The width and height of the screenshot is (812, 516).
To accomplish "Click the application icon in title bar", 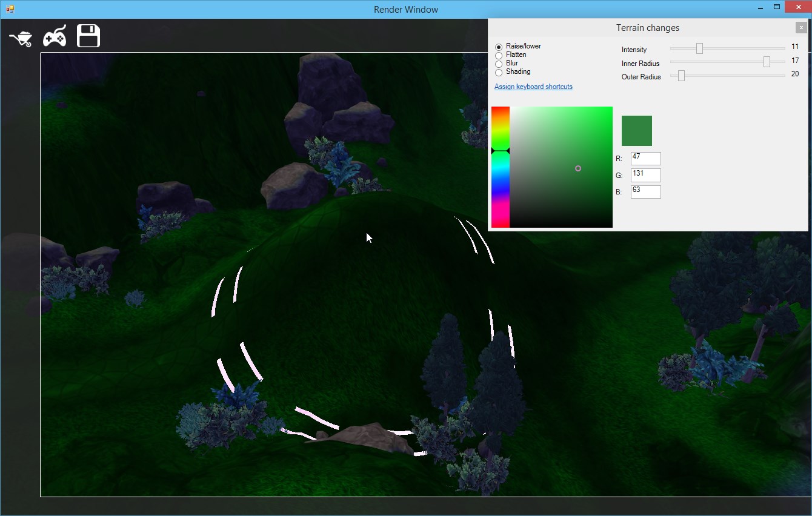I will [x=10, y=9].
